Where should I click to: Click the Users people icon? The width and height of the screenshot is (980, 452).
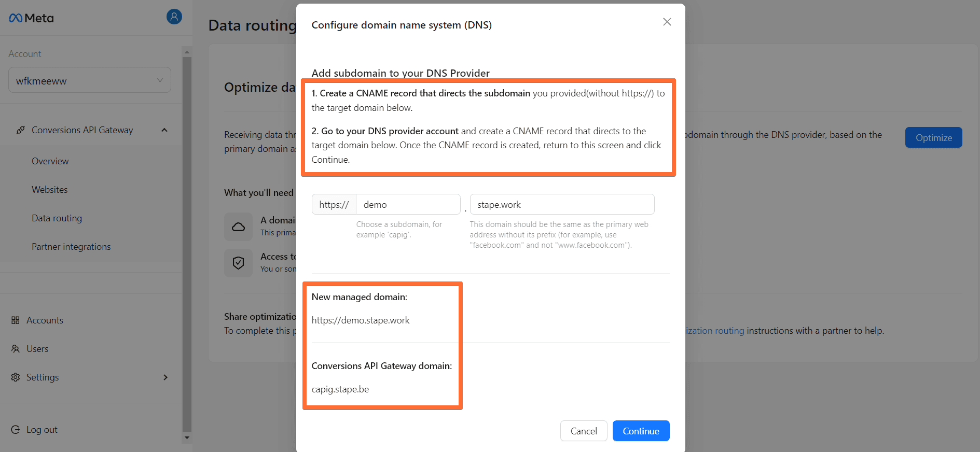click(16, 349)
